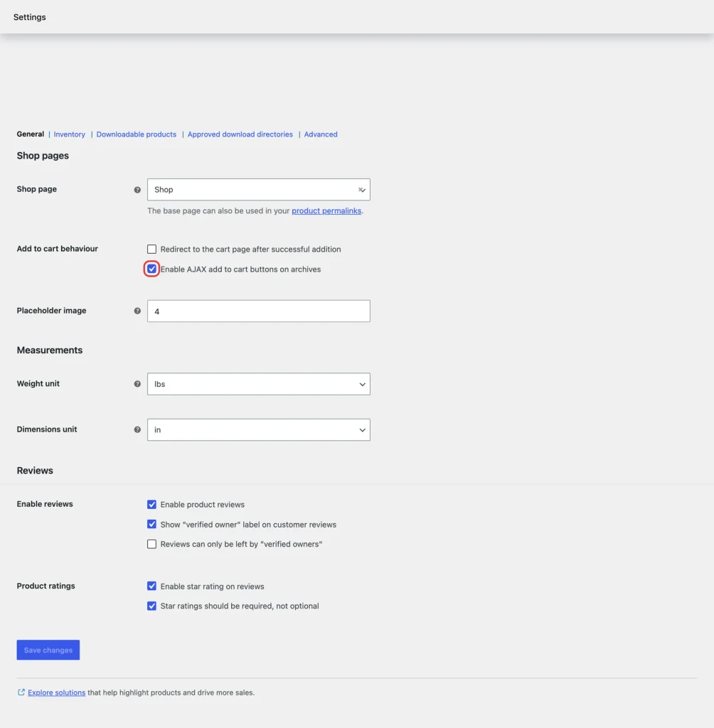Click the help icon beside Shop page
The image size is (714, 728).
pyautogui.click(x=137, y=189)
